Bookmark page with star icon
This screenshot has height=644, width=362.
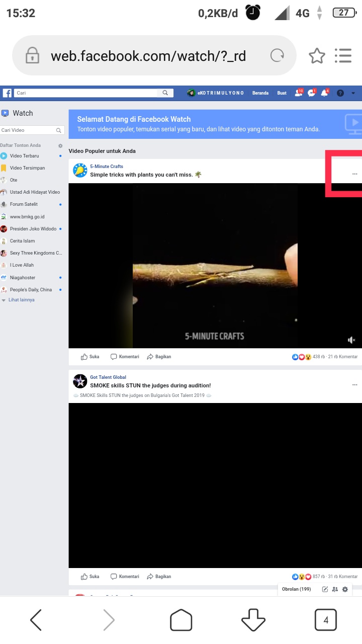(x=317, y=55)
